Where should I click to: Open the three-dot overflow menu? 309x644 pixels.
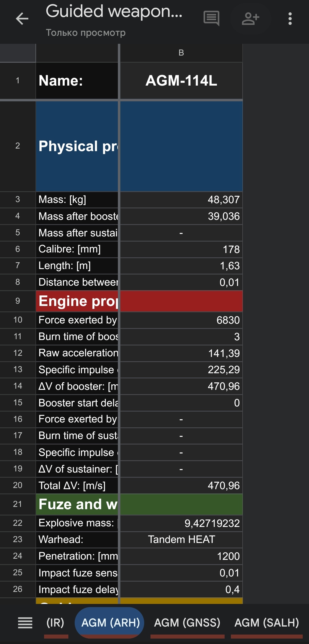pos(290,19)
